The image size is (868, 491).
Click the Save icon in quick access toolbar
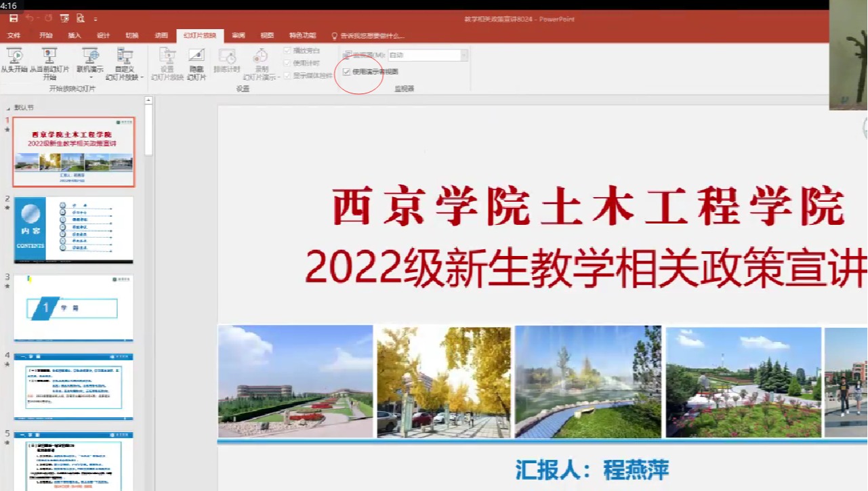coord(14,18)
